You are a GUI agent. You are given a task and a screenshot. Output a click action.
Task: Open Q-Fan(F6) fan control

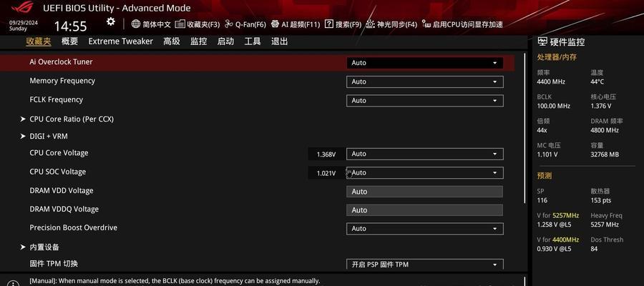pyautogui.click(x=245, y=24)
